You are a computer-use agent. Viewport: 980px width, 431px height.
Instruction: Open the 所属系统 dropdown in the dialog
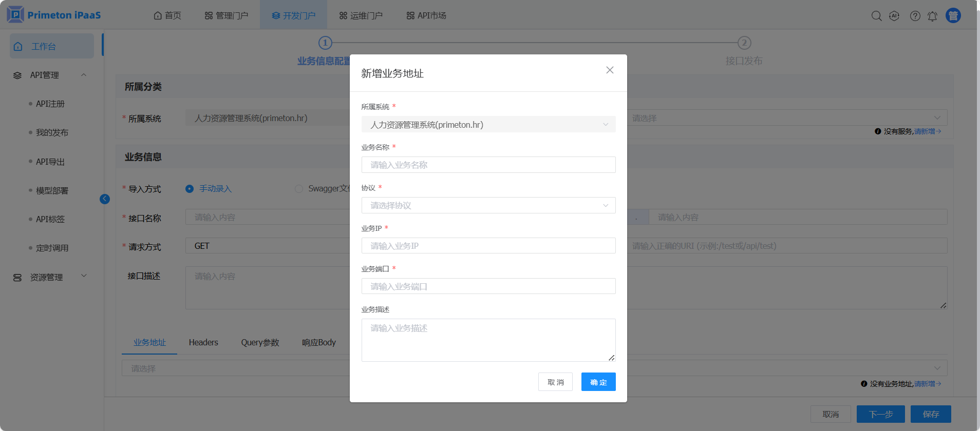click(488, 125)
